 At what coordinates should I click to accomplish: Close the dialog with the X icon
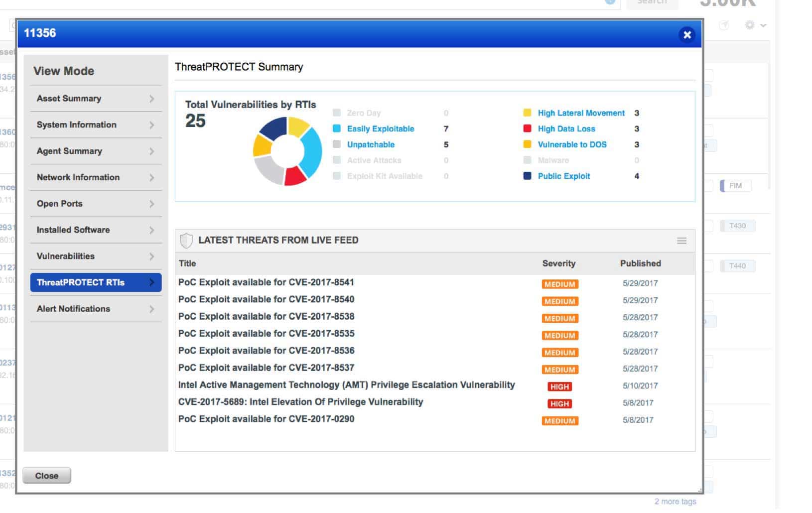pos(687,35)
